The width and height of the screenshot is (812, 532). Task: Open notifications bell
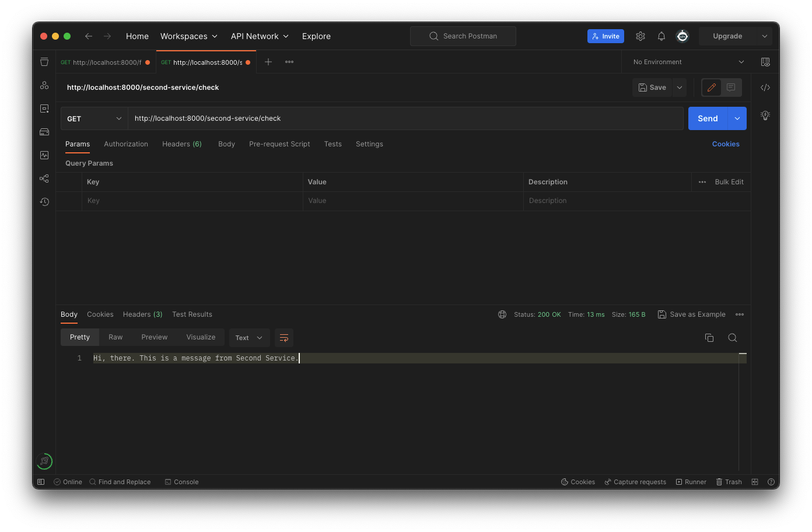(x=661, y=36)
